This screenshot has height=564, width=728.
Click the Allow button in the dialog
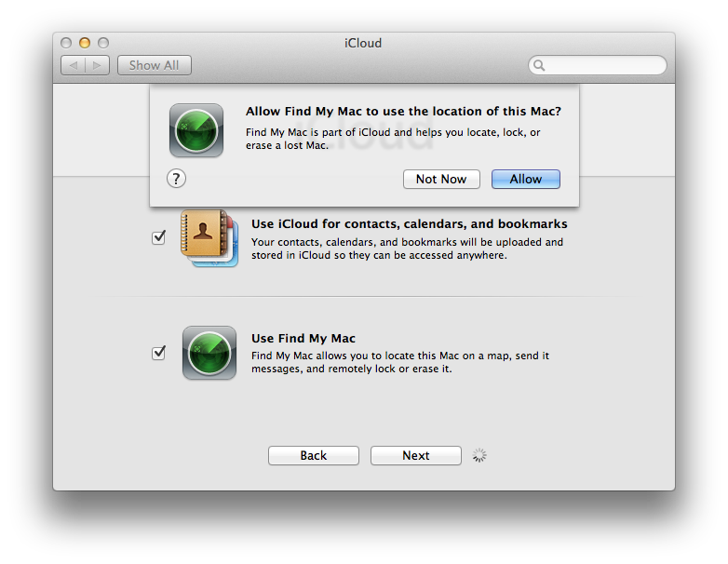526,180
